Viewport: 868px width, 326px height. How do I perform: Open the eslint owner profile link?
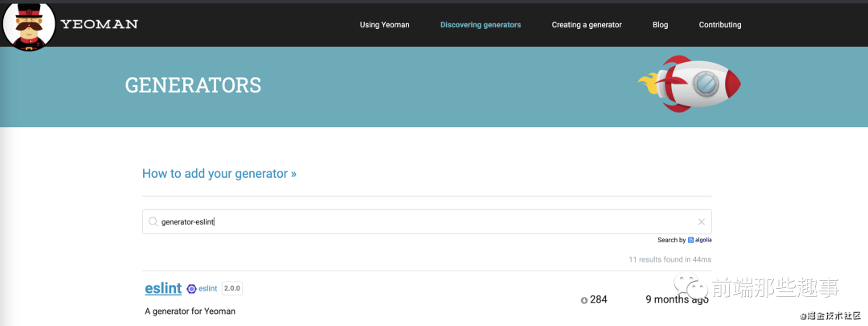207,288
